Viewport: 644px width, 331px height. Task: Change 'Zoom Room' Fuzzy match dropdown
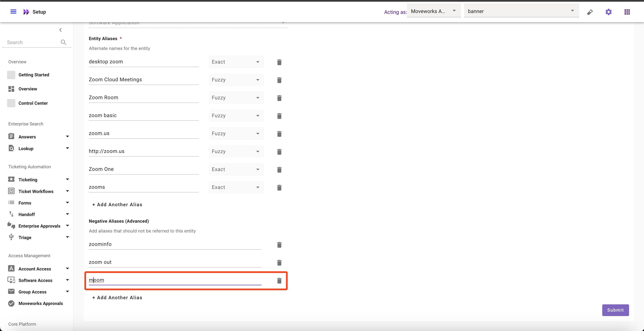coord(236,98)
